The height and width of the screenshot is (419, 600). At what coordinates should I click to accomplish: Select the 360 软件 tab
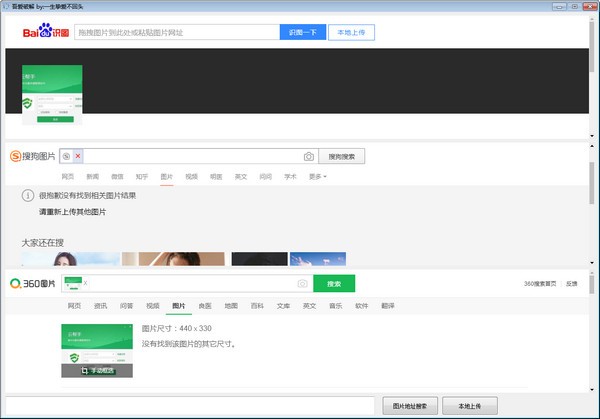click(x=362, y=306)
